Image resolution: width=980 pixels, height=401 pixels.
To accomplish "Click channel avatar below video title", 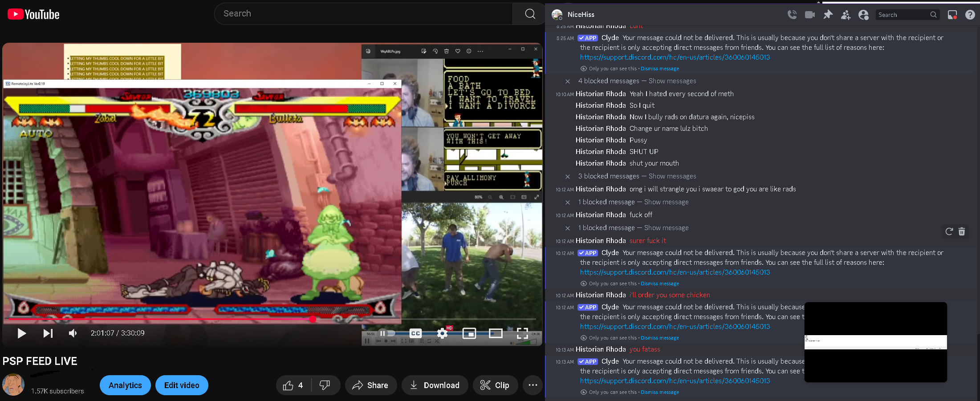I will 13,385.
